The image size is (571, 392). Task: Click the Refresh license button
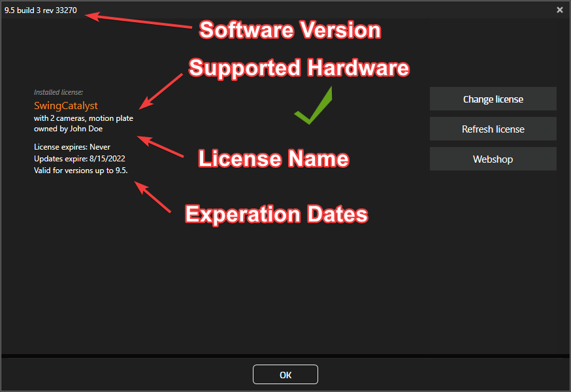(493, 129)
